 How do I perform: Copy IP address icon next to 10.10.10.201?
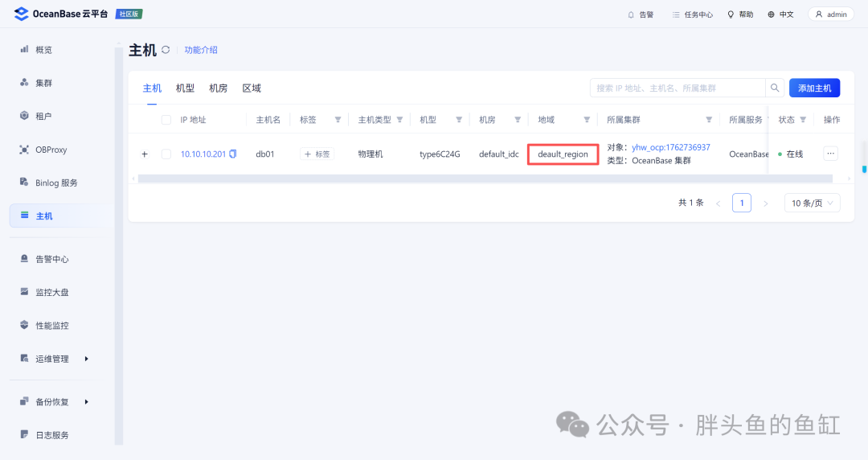click(x=233, y=154)
